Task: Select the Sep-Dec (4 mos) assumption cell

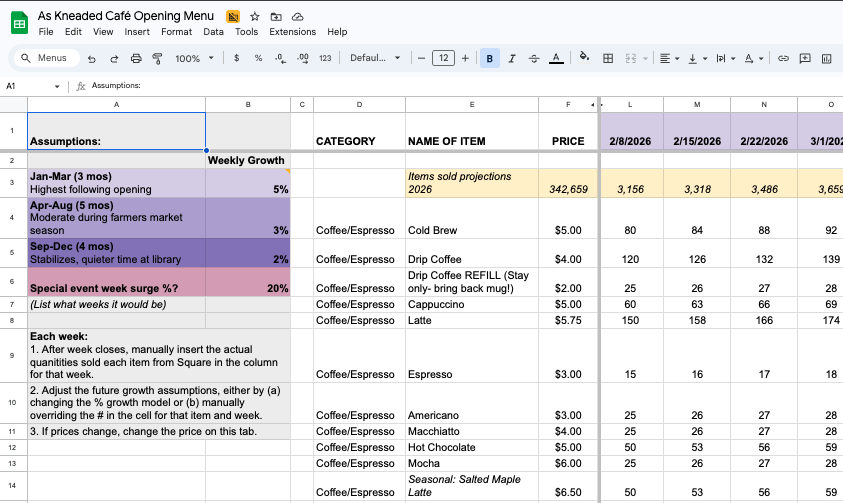Action: pyautogui.click(x=117, y=253)
